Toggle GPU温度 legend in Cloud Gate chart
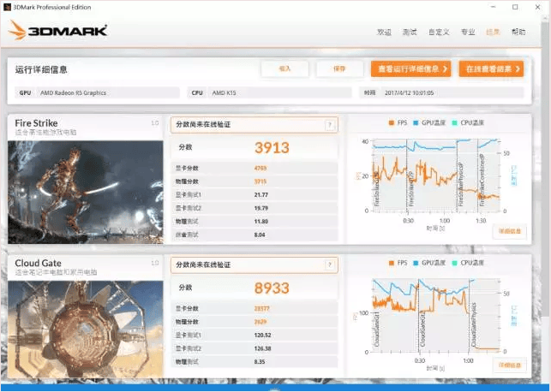551x392 pixels. tap(429, 263)
